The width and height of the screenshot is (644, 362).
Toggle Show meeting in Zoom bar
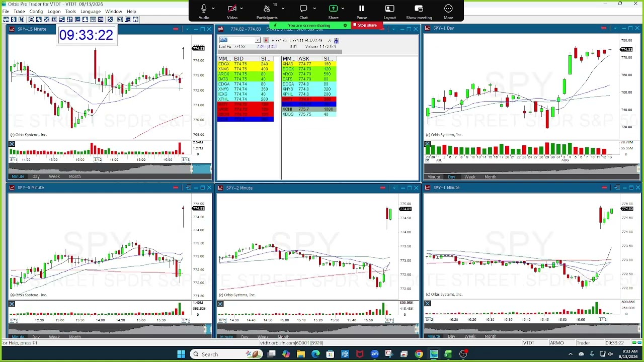pyautogui.click(x=419, y=11)
